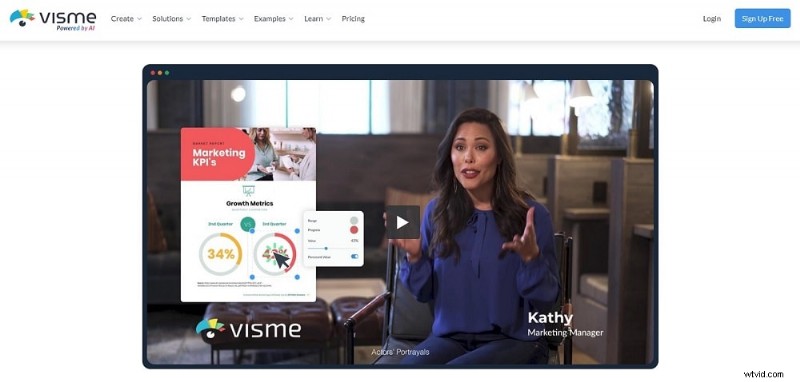This screenshot has height=382, width=800.
Task: Click the Login link
Action: [x=712, y=19]
